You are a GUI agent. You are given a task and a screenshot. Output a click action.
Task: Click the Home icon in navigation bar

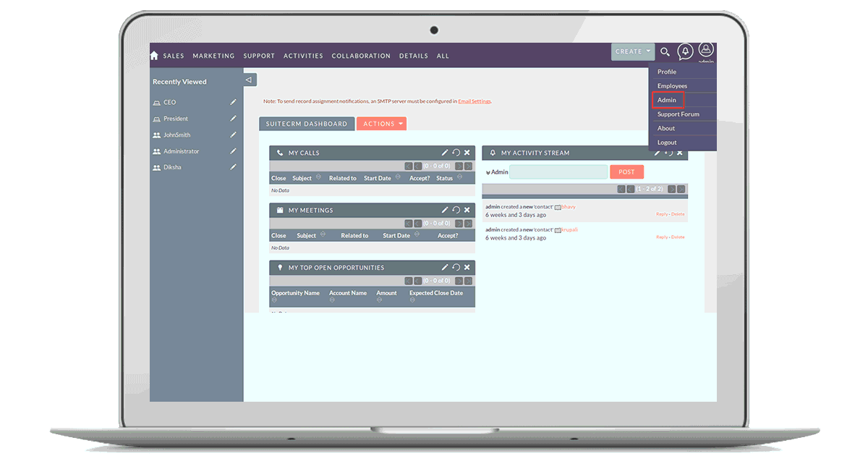click(x=154, y=56)
